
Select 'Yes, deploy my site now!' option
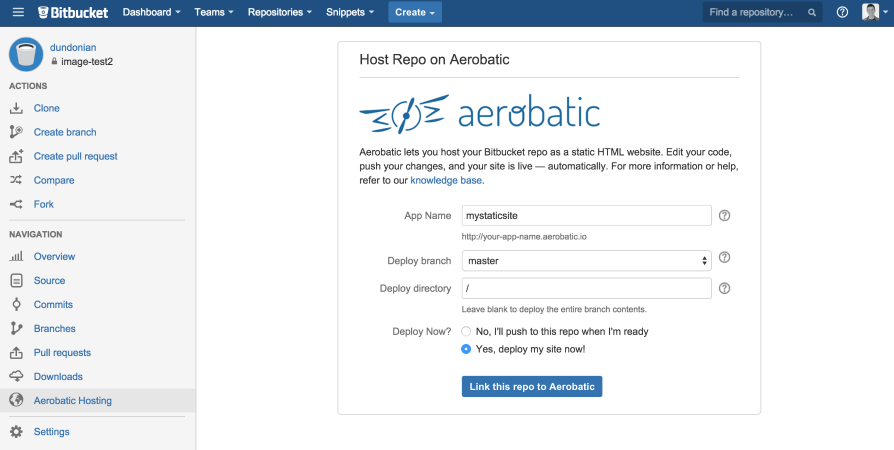[x=466, y=349]
